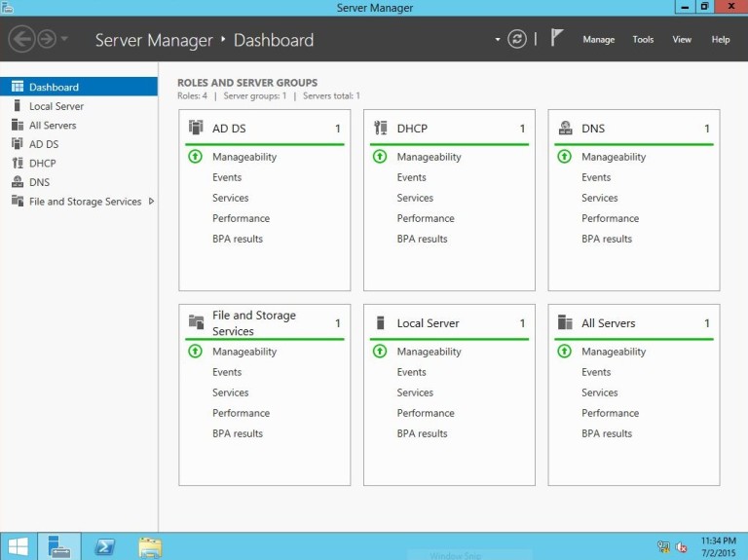Click Server Manager taskbar icon
The height and width of the screenshot is (560, 748).
(x=59, y=546)
